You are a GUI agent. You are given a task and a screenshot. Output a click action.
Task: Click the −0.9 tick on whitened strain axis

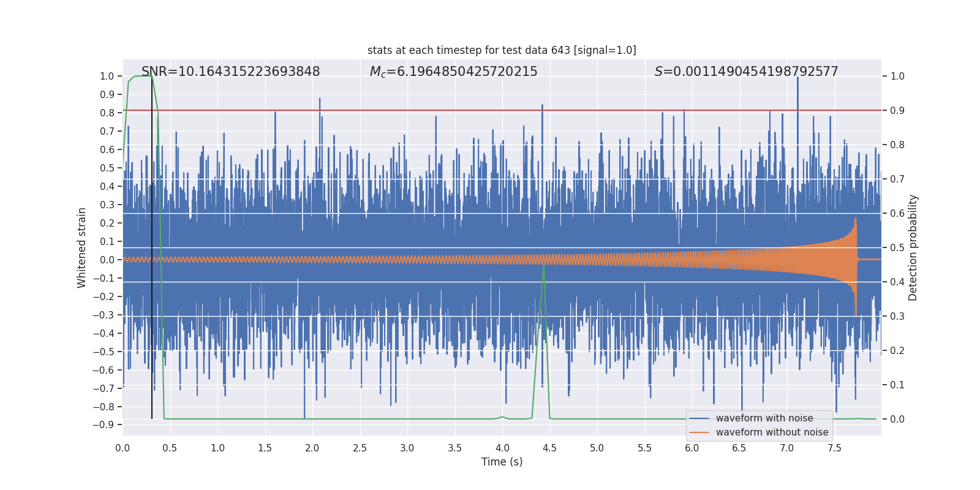(104, 425)
